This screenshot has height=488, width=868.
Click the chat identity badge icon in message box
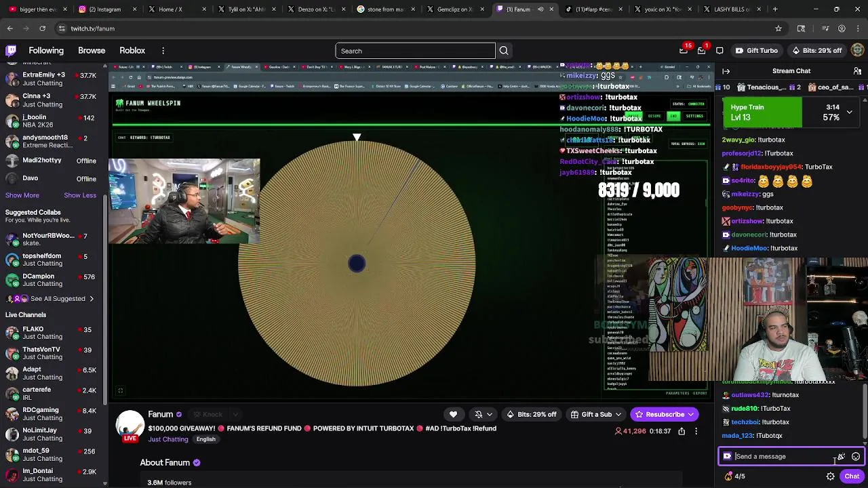pos(728,457)
